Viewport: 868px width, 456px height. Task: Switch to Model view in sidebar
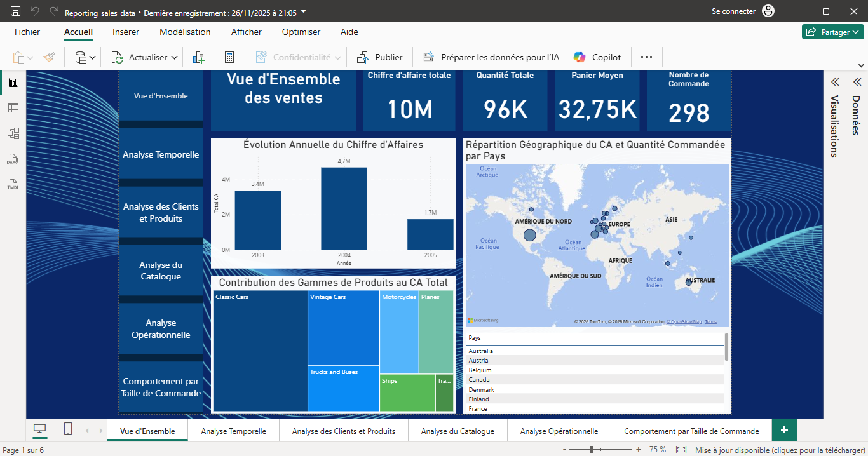13,133
